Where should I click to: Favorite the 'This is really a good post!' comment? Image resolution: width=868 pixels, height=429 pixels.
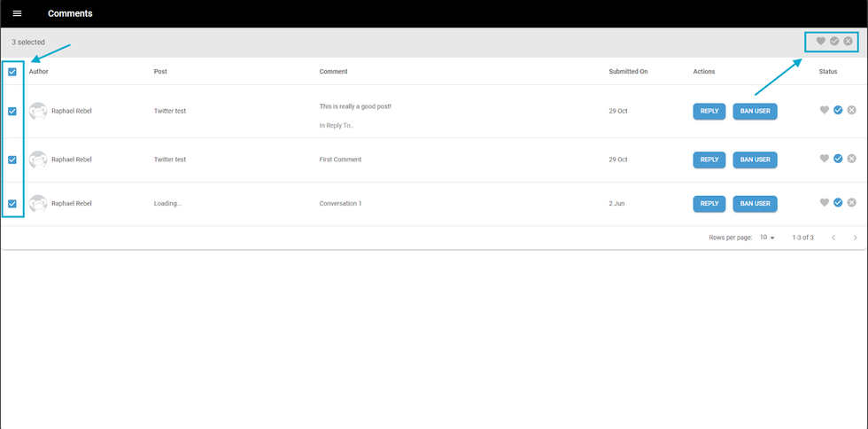(824, 111)
